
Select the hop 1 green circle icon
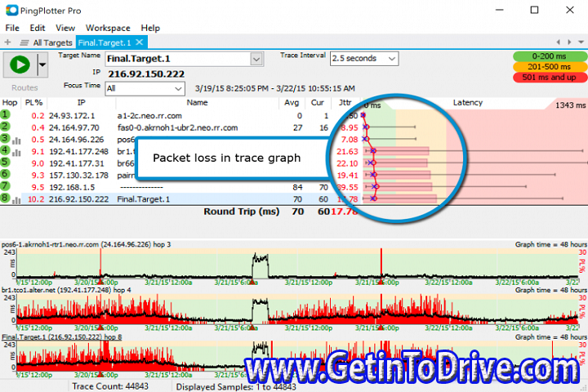coord(5,115)
